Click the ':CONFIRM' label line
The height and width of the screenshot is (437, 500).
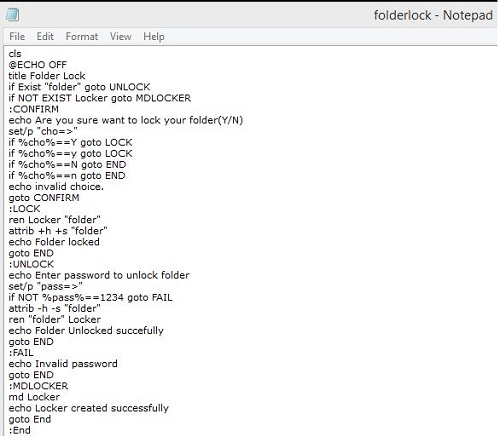tap(34, 109)
